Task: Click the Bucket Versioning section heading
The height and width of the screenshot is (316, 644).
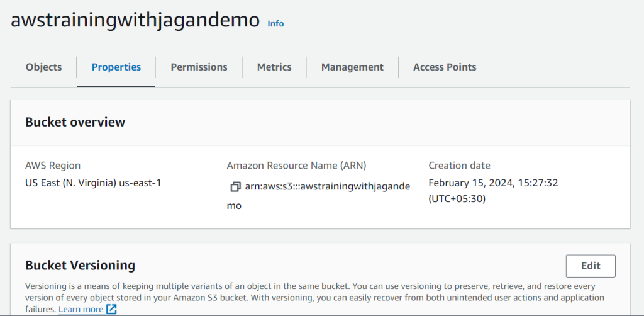Action: [80, 266]
